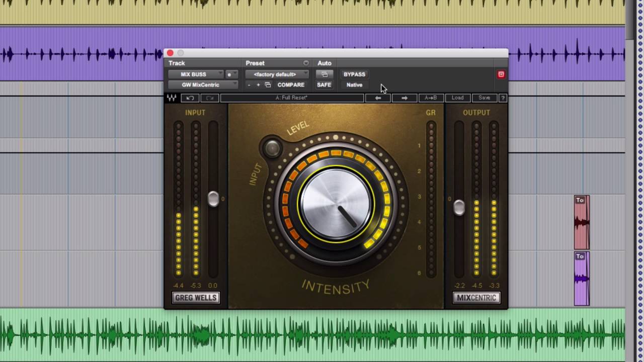
Task: Open the MIX BUSS track selector
Action: (x=196, y=74)
